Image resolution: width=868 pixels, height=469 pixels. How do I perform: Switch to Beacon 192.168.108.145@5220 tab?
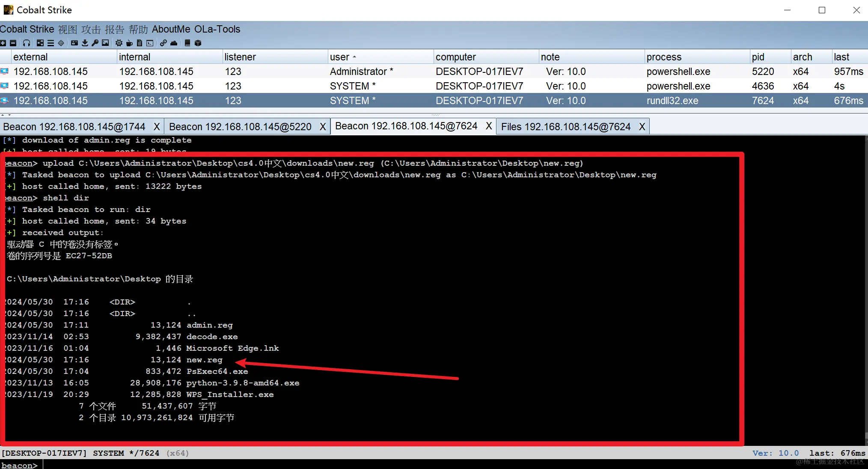pyautogui.click(x=240, y=127)
